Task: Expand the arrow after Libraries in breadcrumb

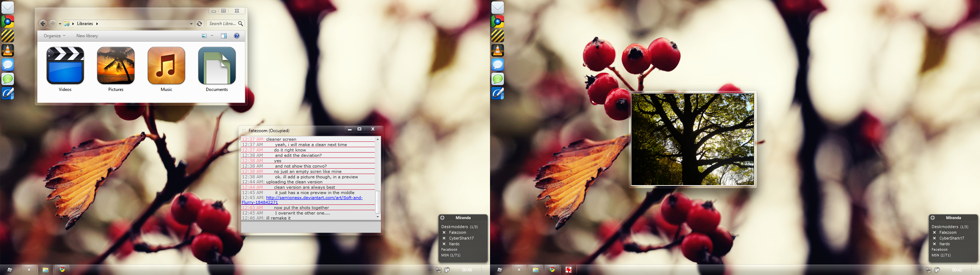Action: (x=97, y=24)
